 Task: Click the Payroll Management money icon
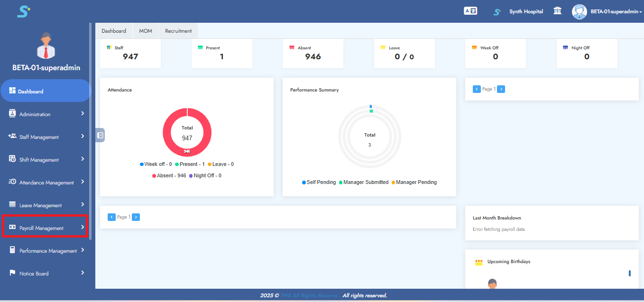12,228
